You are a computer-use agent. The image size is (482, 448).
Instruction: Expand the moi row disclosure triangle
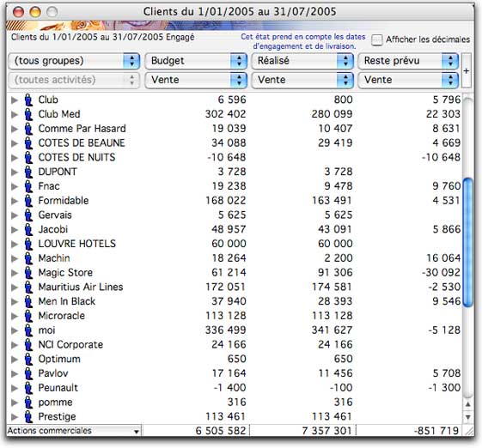coord(14,330)
